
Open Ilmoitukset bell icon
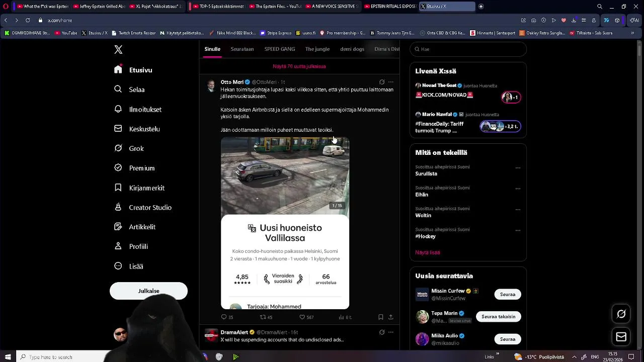(x=118, y=109)
